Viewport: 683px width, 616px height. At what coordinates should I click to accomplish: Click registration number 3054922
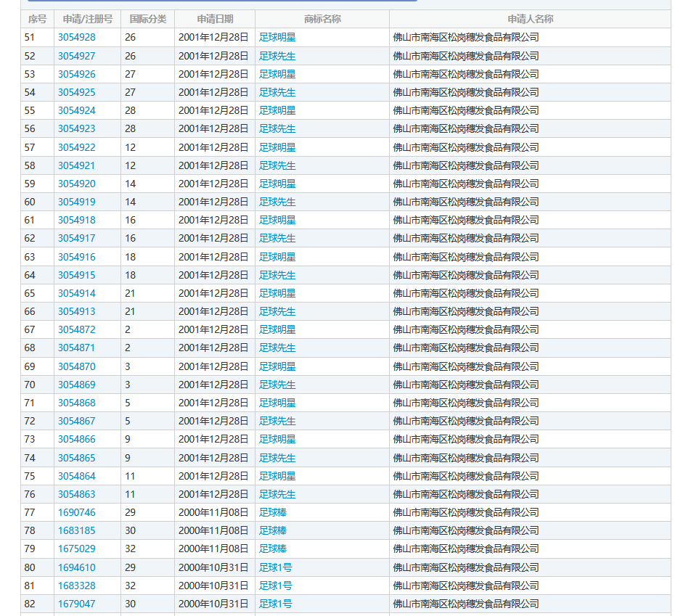(x=76, y=147)
